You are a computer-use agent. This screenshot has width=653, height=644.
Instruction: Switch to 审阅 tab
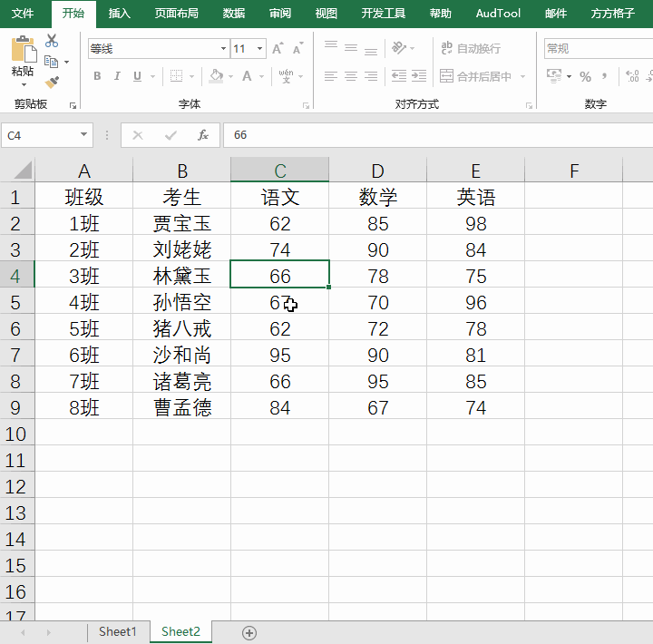coord(280,14)
